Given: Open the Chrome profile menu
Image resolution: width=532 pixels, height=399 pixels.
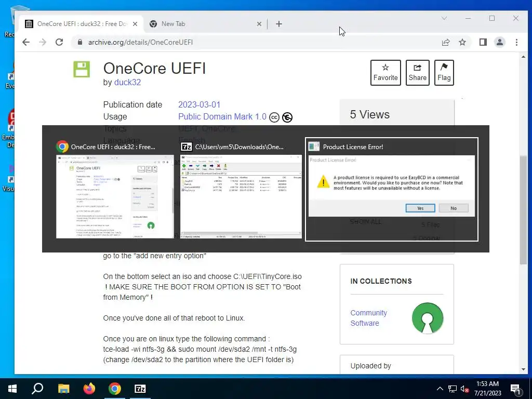Looking at the screenshot, I should pyautogui.click(x=499, y=42).
